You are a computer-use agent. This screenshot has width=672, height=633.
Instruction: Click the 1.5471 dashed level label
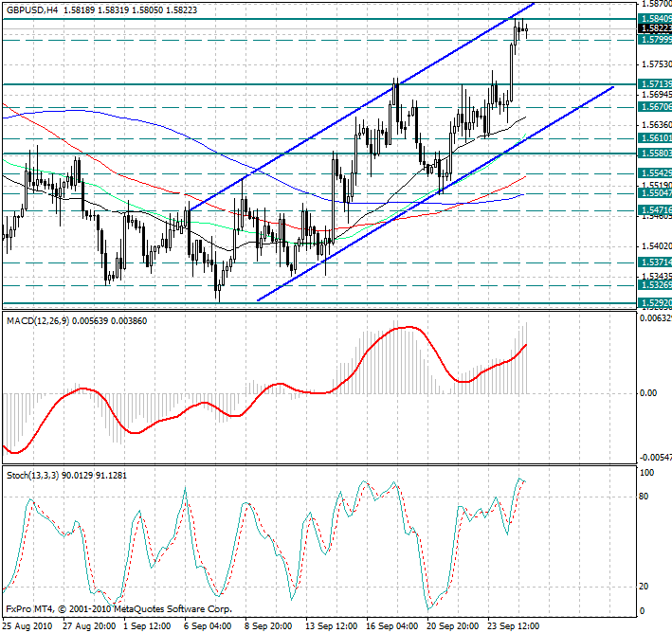pyautogui.click(x=655, y=208)
